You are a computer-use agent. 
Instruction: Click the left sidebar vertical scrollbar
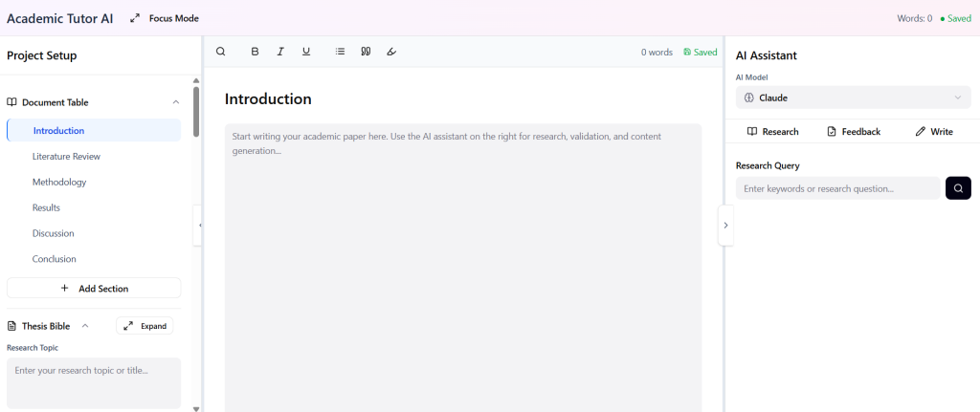click(196, 112)
